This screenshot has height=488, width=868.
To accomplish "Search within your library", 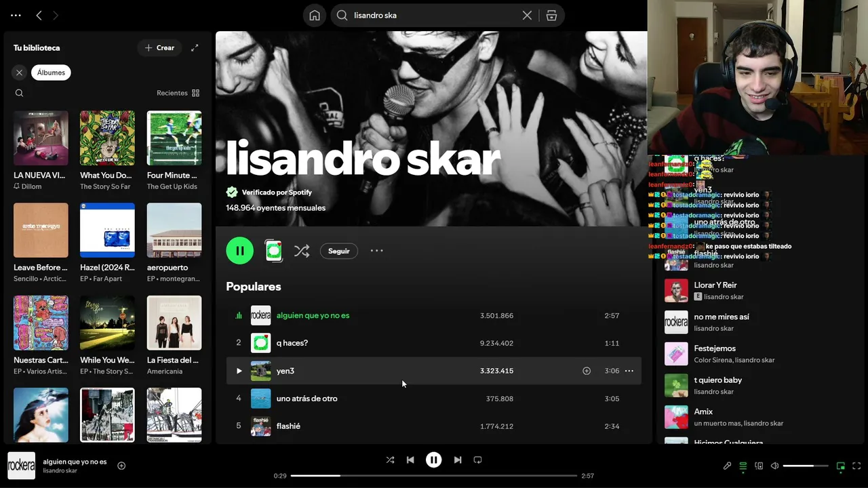I will coord(19,93).
